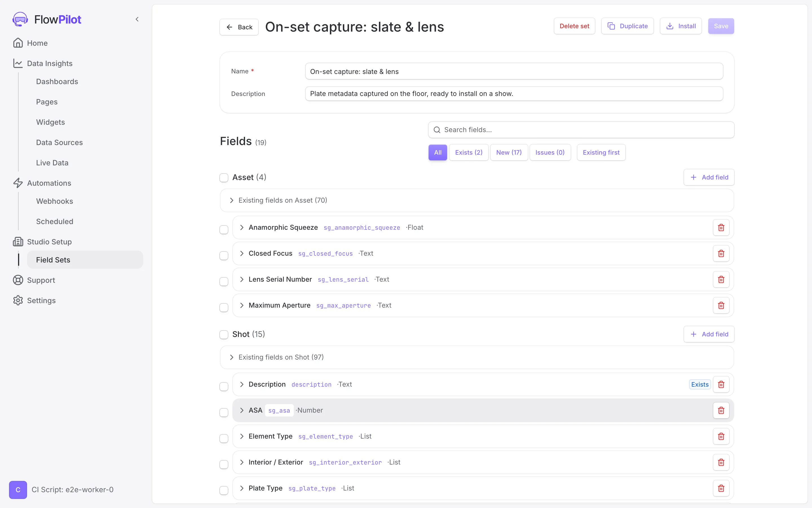Click the Data Insights chart icon
Screen dimensions: 812x508
click(18, 63)
